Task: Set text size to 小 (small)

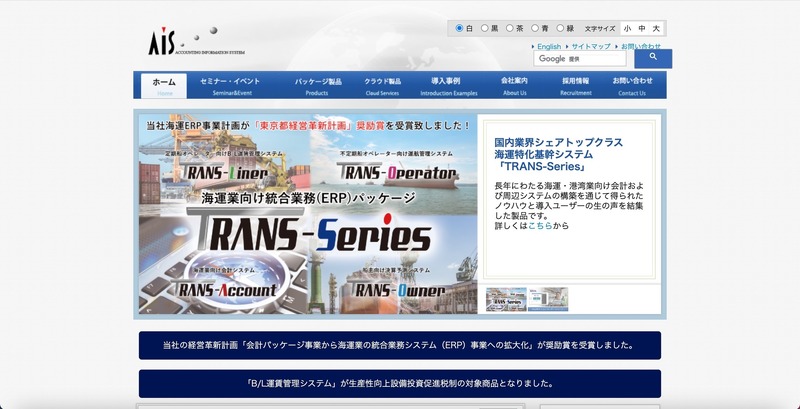Action: [628, 29]
